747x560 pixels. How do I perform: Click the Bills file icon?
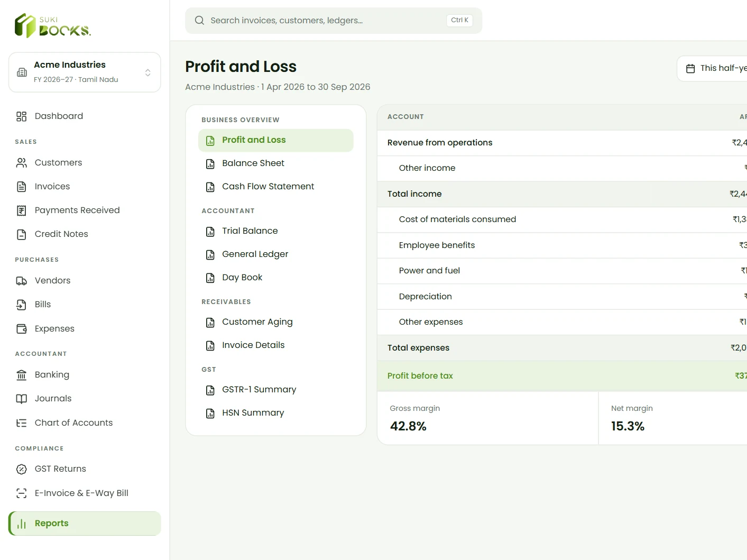click(21, 305)
